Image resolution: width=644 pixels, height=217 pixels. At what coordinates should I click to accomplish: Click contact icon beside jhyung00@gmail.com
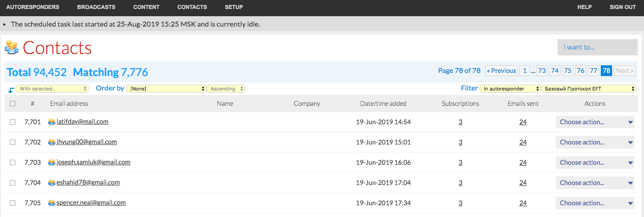coord(52,142)
